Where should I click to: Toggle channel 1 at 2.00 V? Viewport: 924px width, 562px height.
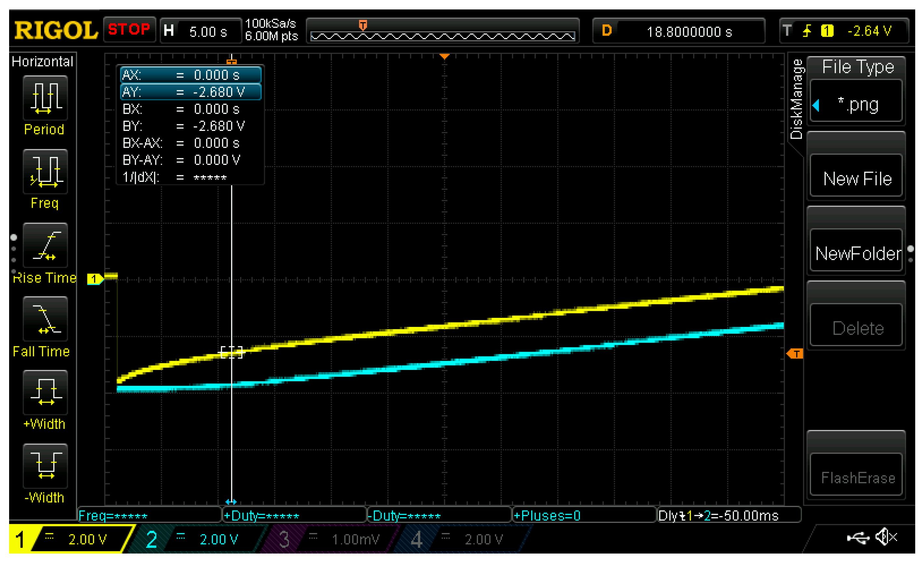coord(71,539)
